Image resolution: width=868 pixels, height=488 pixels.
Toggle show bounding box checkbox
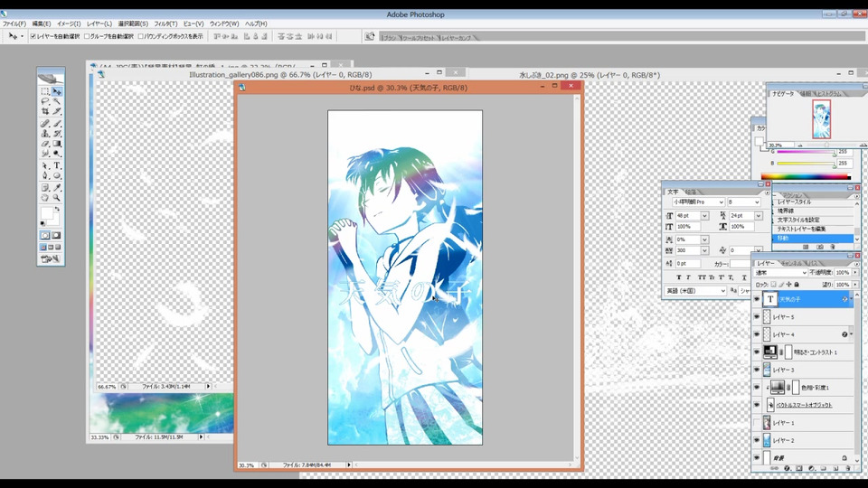[x=141, y=36]
